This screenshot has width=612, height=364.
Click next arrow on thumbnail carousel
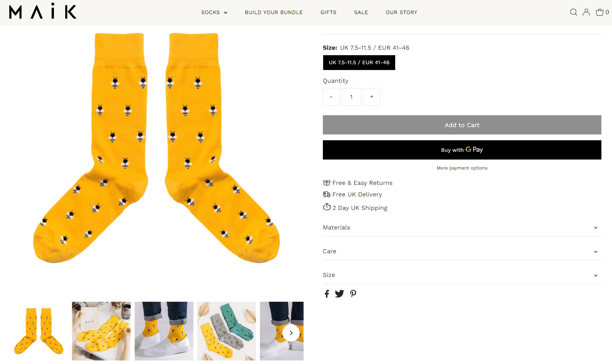(x=291, y=333)
